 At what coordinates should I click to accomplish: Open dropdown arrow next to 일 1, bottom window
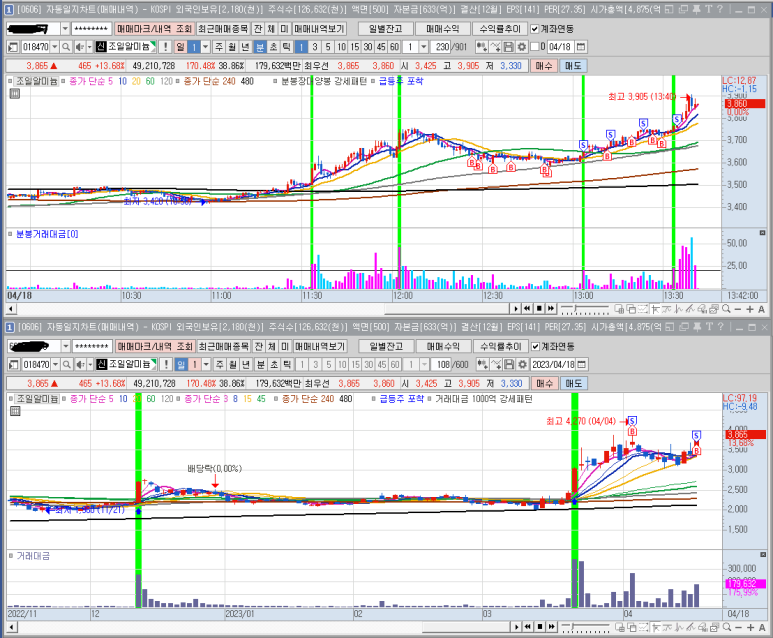coord(206,364)
